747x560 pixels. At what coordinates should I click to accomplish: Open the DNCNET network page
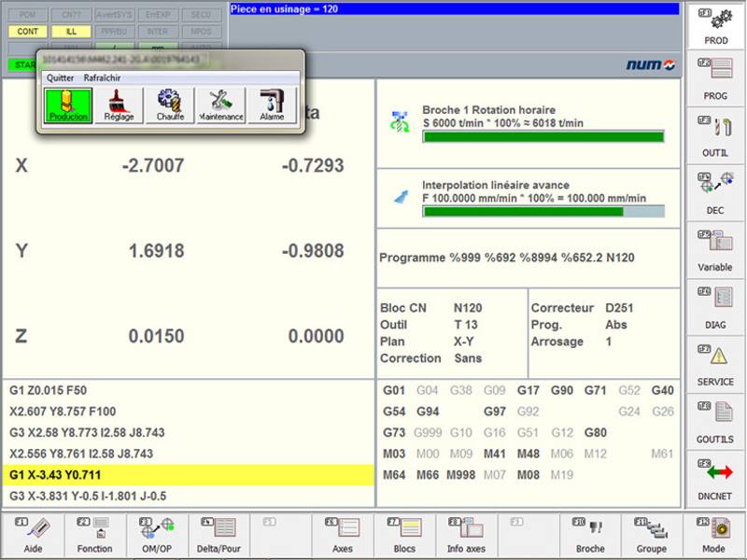click(x=715, y=479)
